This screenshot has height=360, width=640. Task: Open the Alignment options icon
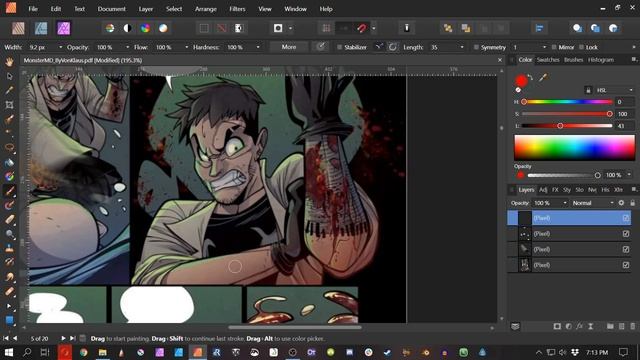539,28
